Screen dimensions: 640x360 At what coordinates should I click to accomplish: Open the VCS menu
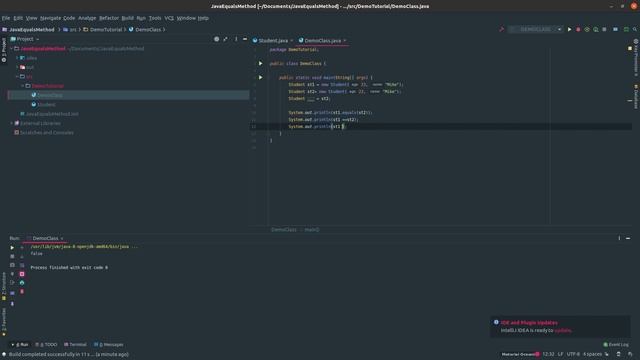(169, 18)
